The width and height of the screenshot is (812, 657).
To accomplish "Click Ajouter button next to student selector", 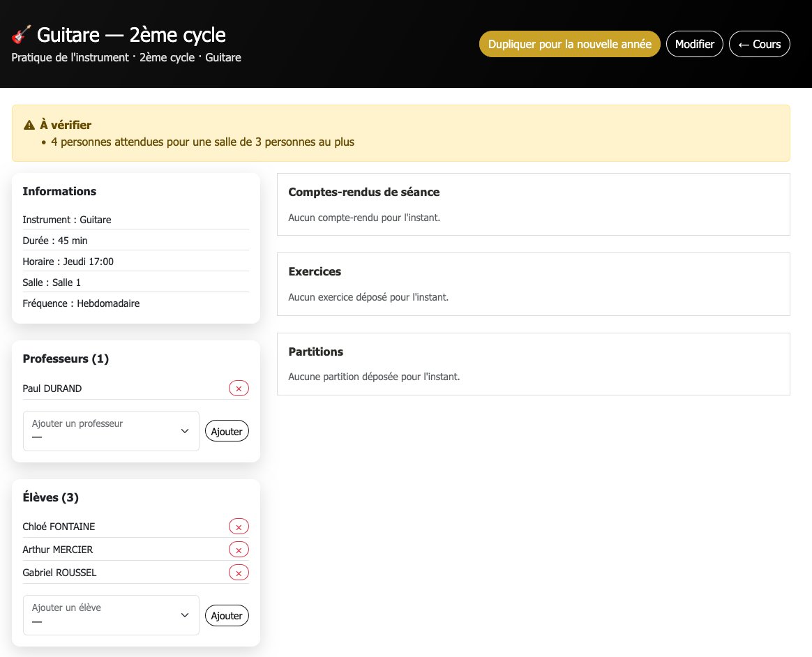I will point(227,616).
